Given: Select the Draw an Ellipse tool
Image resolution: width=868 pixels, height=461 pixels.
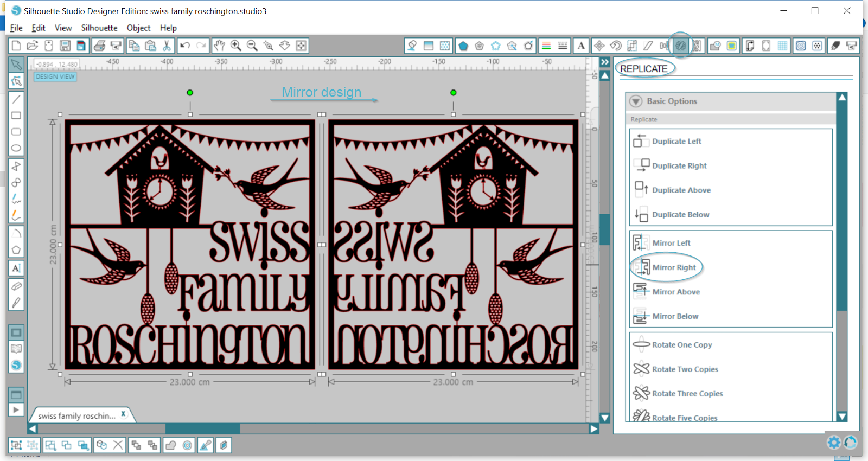Looking at the screenshot, I should point(16,148).
